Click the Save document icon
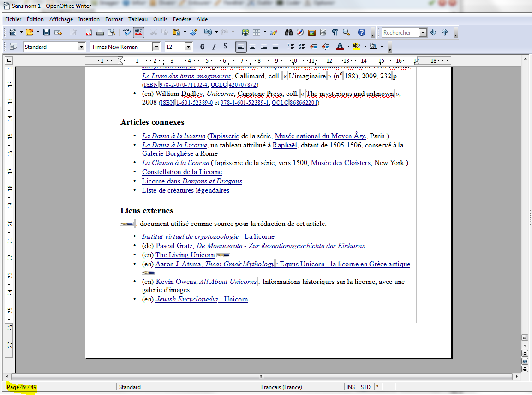This screenshot has height=395, width=532. pyautogui.click(x=47, y=32)
